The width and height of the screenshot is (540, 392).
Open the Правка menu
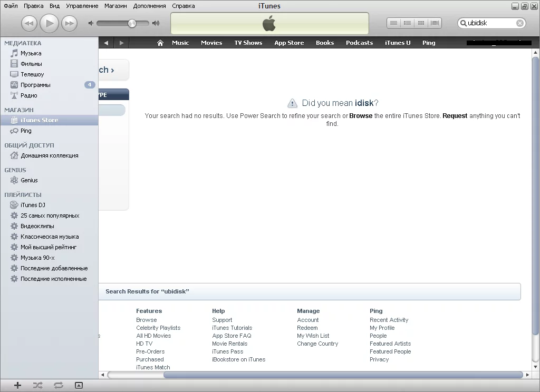point(33,6)
